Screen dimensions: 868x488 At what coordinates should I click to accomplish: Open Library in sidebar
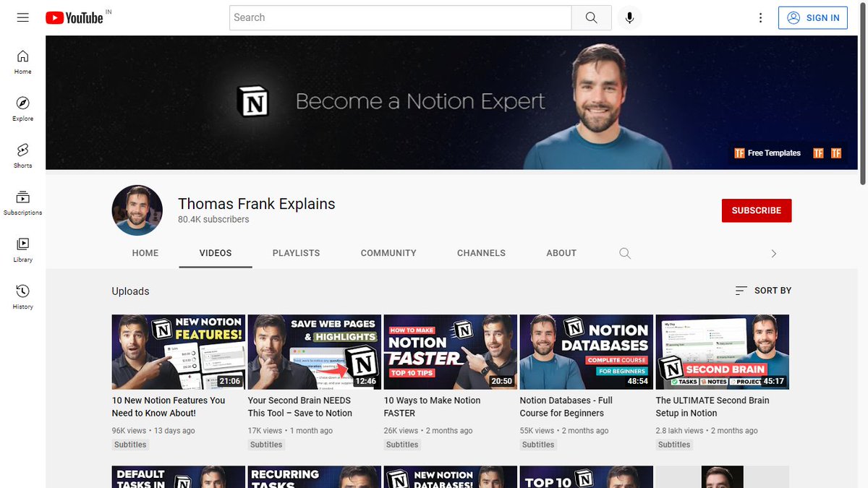(x=23, y=250)
